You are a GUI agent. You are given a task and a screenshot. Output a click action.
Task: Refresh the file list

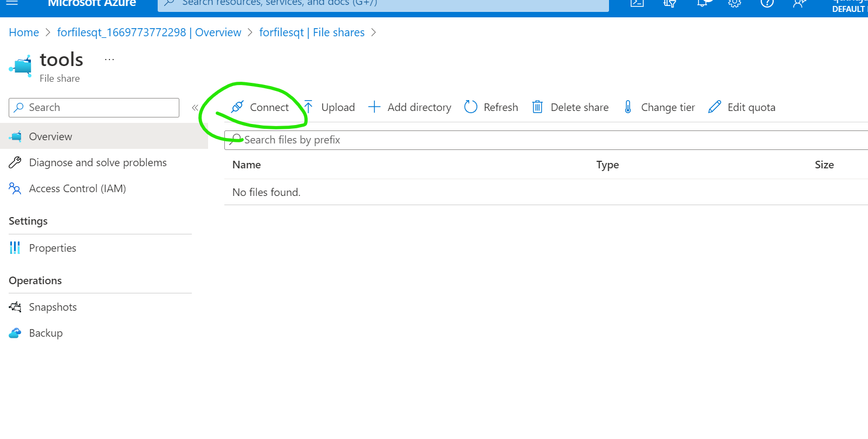click(x=491, y=107)
